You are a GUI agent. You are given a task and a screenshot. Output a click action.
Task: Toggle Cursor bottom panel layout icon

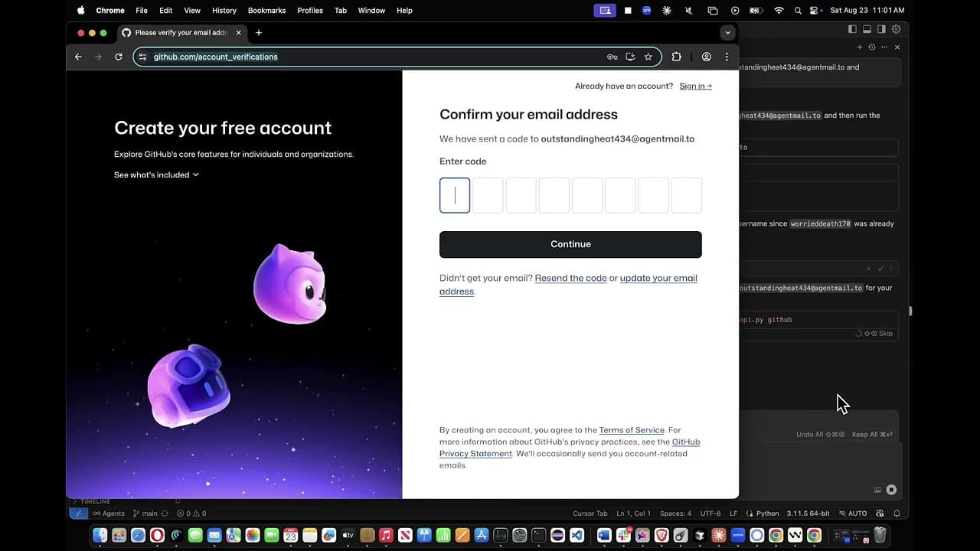click(867, 29)
